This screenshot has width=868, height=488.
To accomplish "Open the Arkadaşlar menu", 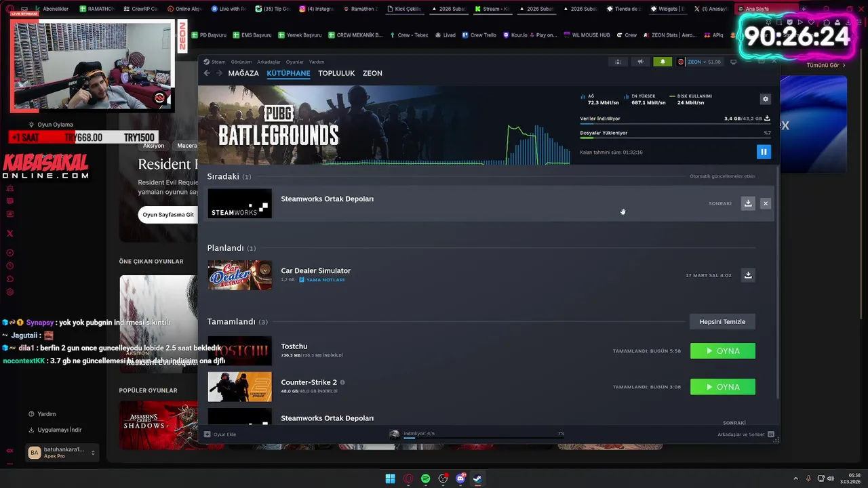I will pos(269,62).
